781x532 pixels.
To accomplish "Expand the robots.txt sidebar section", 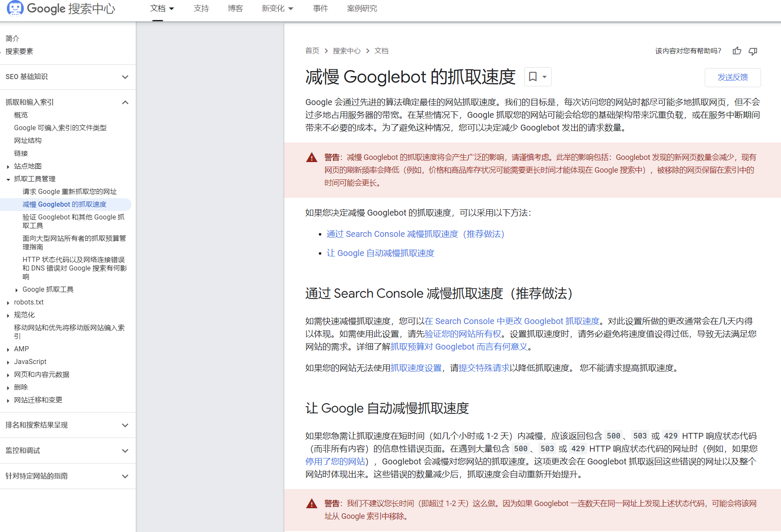I will coord(8,302).
